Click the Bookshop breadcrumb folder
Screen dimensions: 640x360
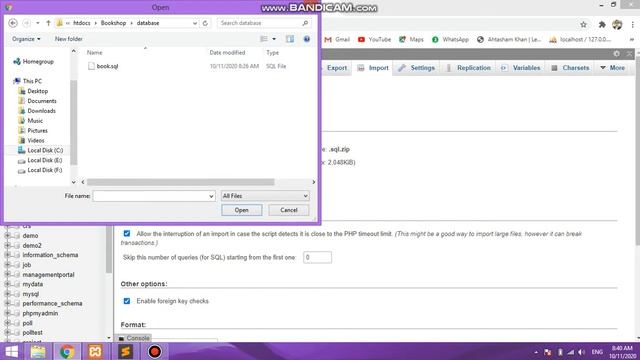(113, 23)
